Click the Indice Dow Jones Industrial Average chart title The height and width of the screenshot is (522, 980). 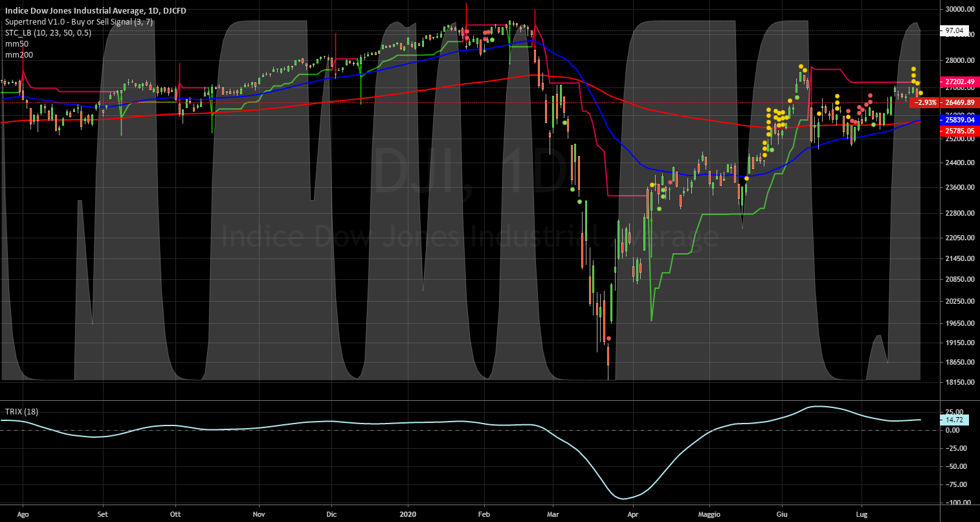96,10
